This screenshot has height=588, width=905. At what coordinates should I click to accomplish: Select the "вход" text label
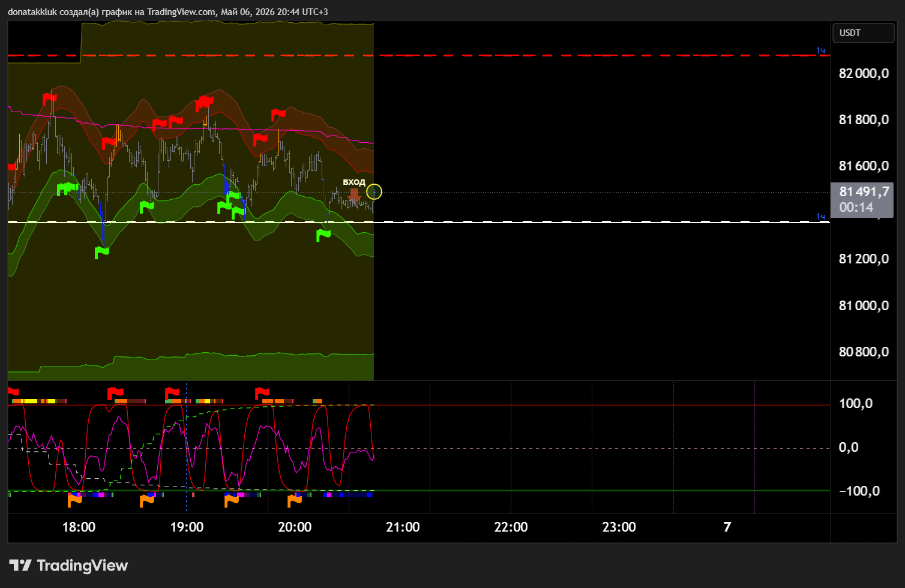[x=354, y=182]
